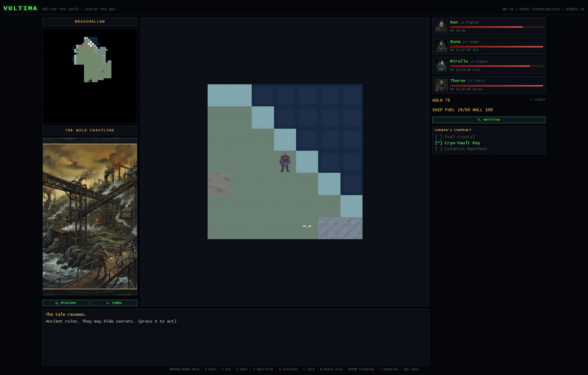Click Runa's red HP bar
The width and height of the screenshot is (588, 375).
pos(497,46)
